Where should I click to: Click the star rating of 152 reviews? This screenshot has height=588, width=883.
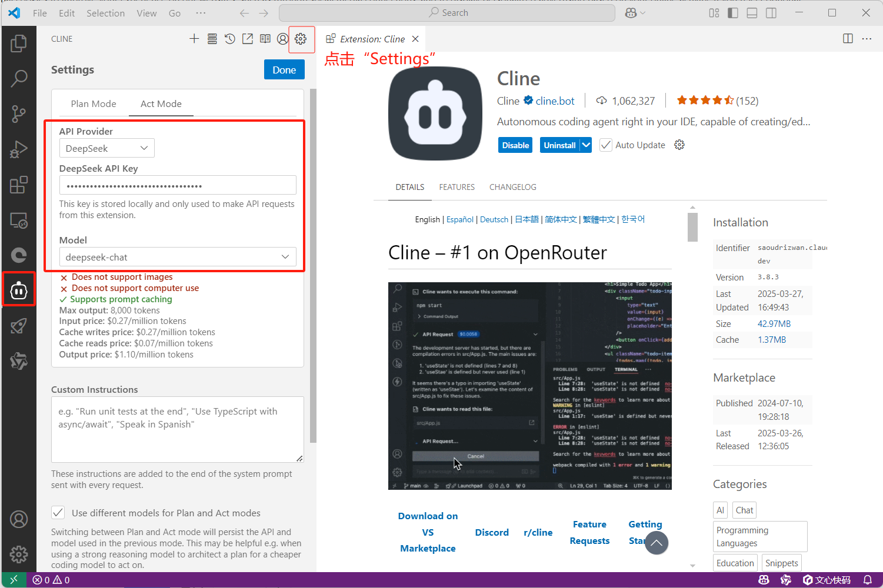tap(717, 101)
